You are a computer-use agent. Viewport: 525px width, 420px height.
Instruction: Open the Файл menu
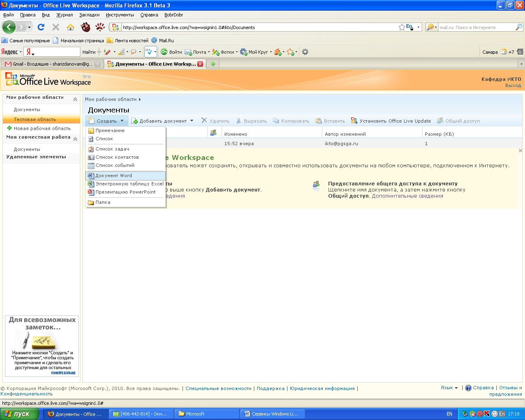point(8,15)
